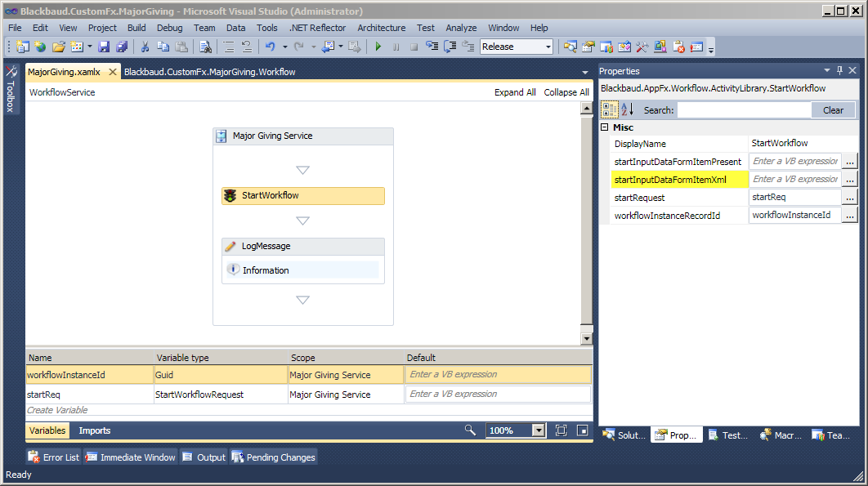Start debugging with the green Run arrow
Image resolution: width=868 pixels, height=486 pixels.
pos(377,47)
